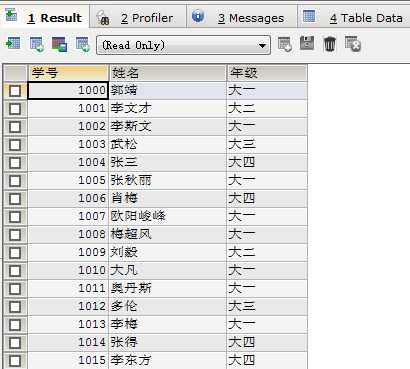Click the export result set icon with green arrow

pyautogui.click(x=13, y=44)
